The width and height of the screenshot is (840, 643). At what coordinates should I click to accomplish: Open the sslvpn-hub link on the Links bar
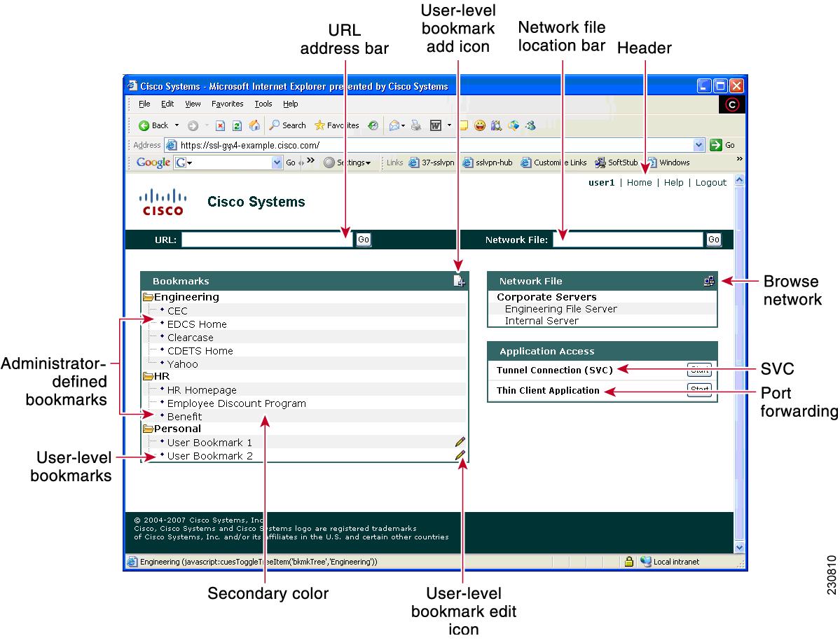(x=488, y=163)
